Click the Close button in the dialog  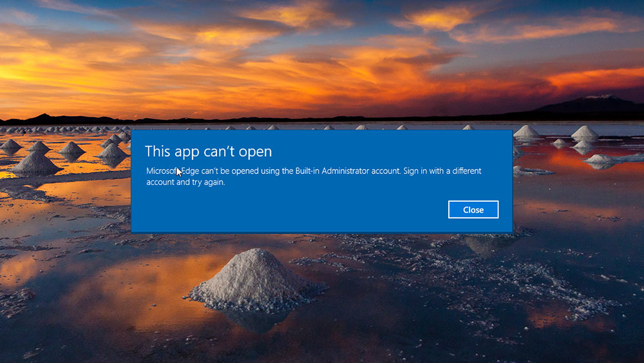tap(473, 210)
